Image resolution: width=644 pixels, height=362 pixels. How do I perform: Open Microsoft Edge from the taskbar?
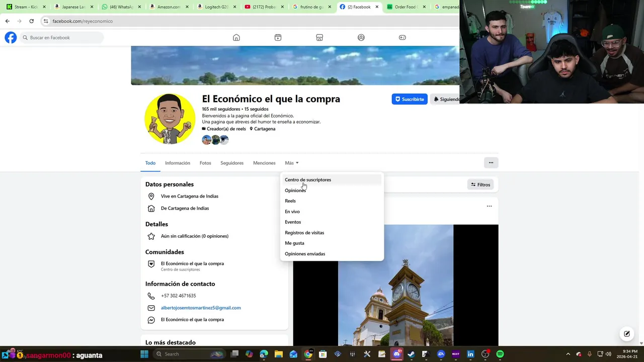[264, 354]
